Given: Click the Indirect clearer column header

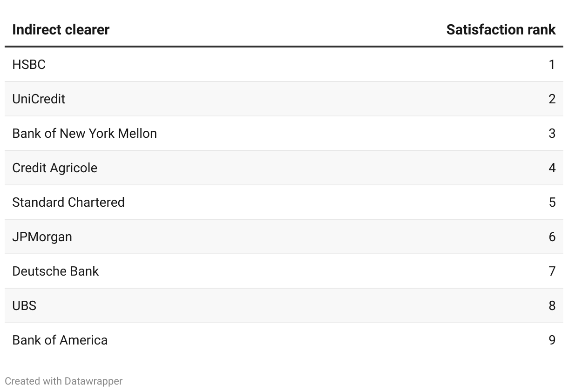Looking at the screenshot, I should coord(61,30).
